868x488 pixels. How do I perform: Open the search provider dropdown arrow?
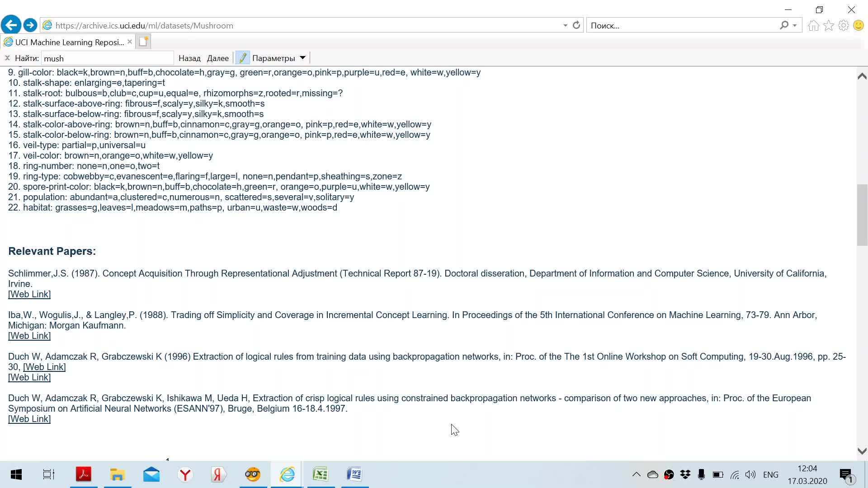tap(795, 26)
